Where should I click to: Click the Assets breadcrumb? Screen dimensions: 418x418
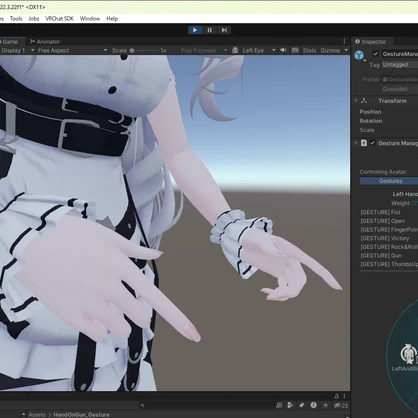[x=37, y=415]
